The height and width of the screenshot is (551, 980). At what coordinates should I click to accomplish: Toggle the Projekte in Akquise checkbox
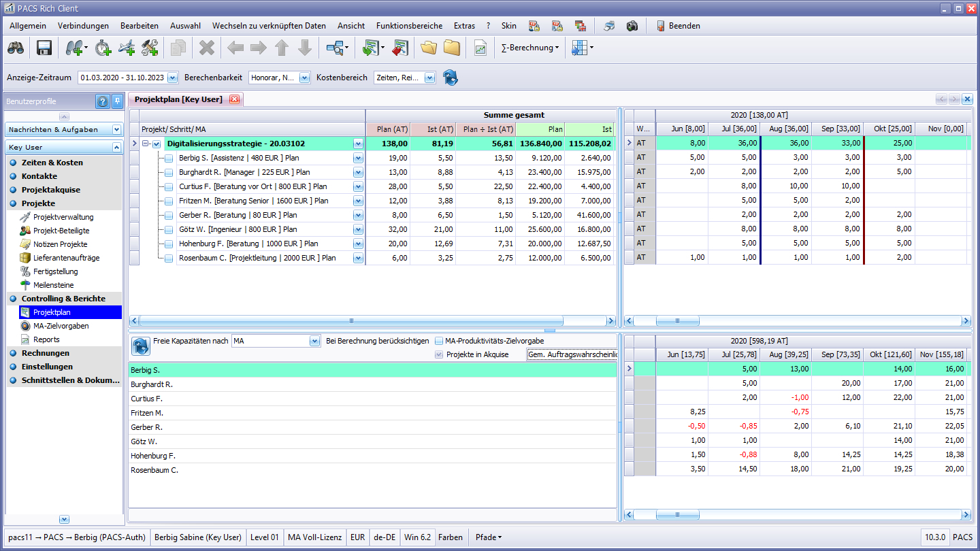coord(439,354)
